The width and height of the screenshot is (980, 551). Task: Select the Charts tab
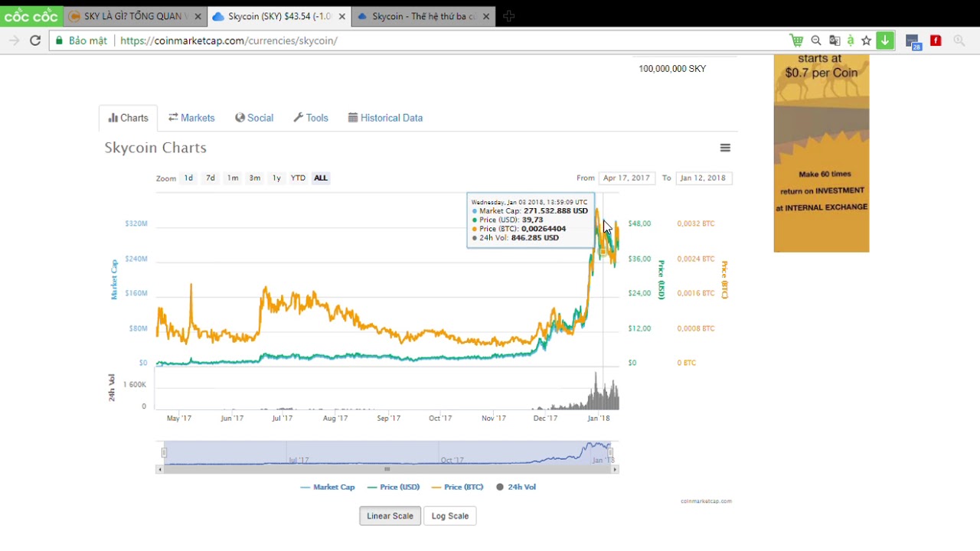(129, 118)
